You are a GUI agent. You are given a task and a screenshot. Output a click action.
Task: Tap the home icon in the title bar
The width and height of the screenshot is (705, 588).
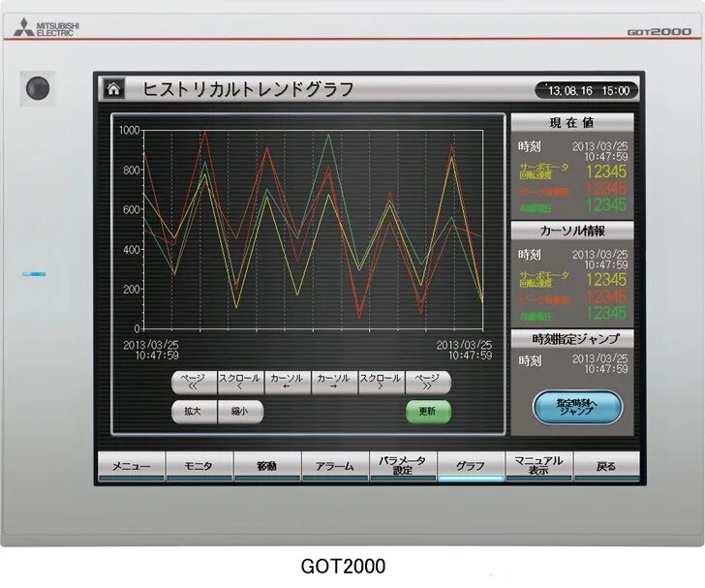[113, 88]
